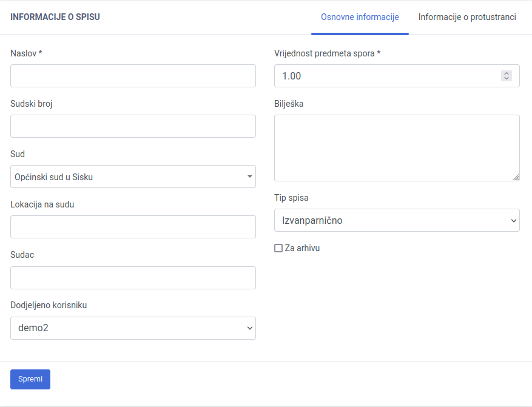This screenshot has width=532, height=407.
Task: Open the Informacije o protustranci tab
Action: [x=467, y=17]
